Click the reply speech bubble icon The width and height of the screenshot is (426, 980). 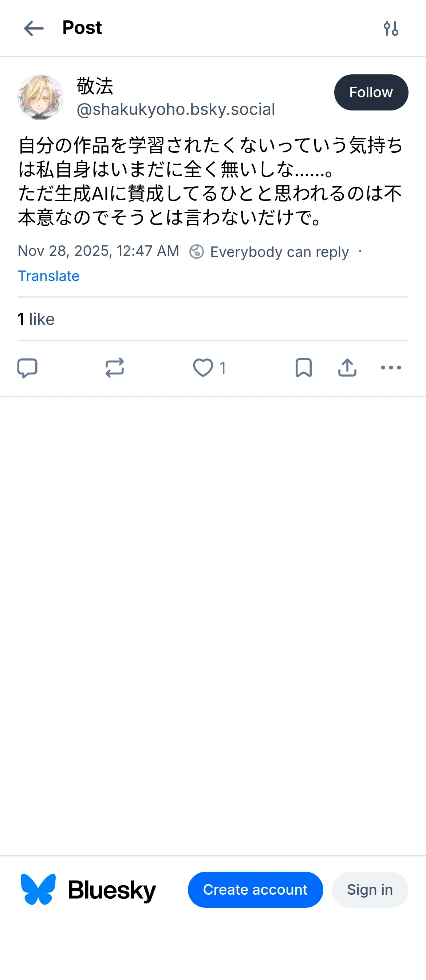click(27, 368)
